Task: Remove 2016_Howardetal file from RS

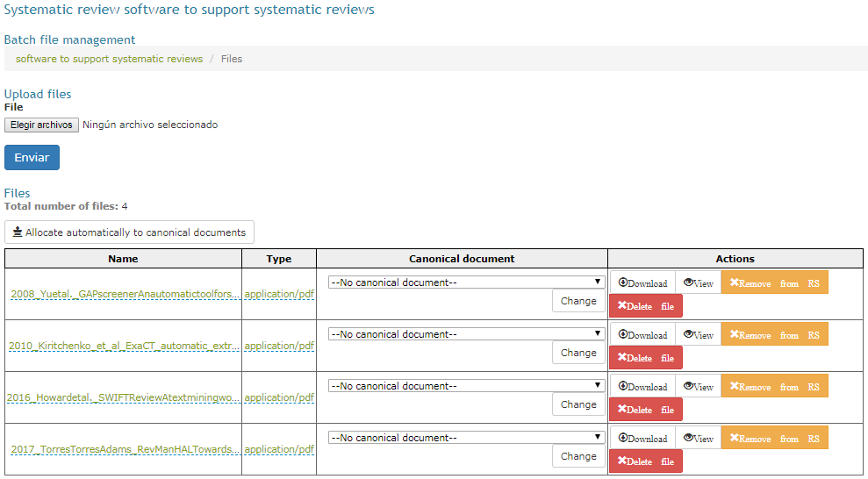Action: [774, 386]
